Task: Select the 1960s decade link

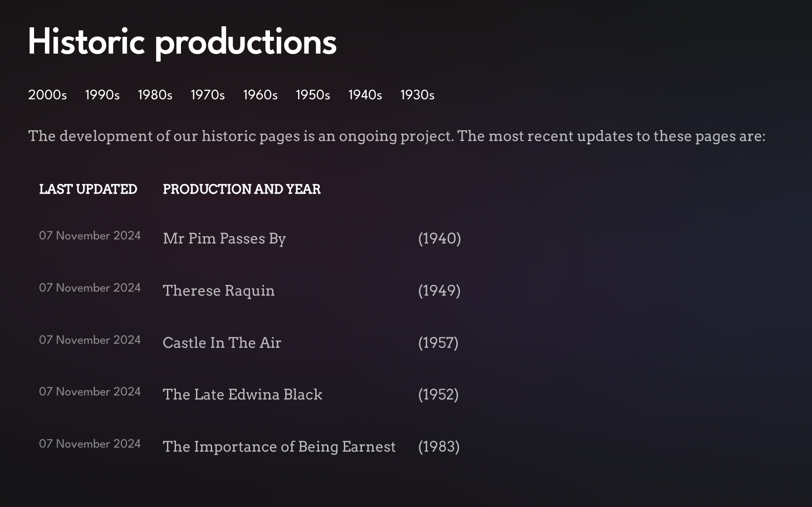Action: tap(260, 95)
